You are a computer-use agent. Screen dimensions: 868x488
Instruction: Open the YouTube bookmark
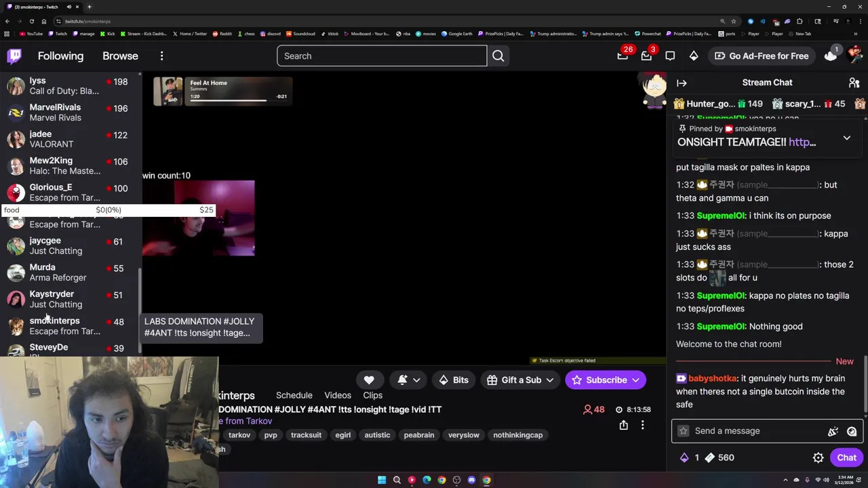(x=31, y=33)
